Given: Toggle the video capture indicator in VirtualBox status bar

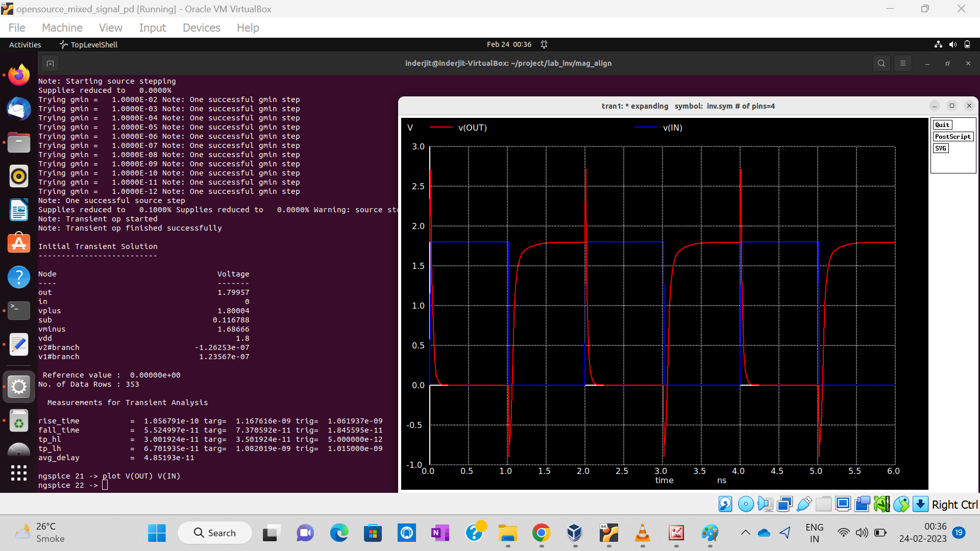Looking at the screenshot, I should 863,504.
